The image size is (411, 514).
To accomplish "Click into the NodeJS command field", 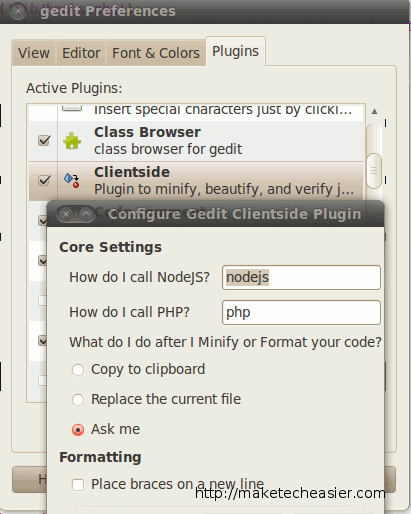I will 301,277.
